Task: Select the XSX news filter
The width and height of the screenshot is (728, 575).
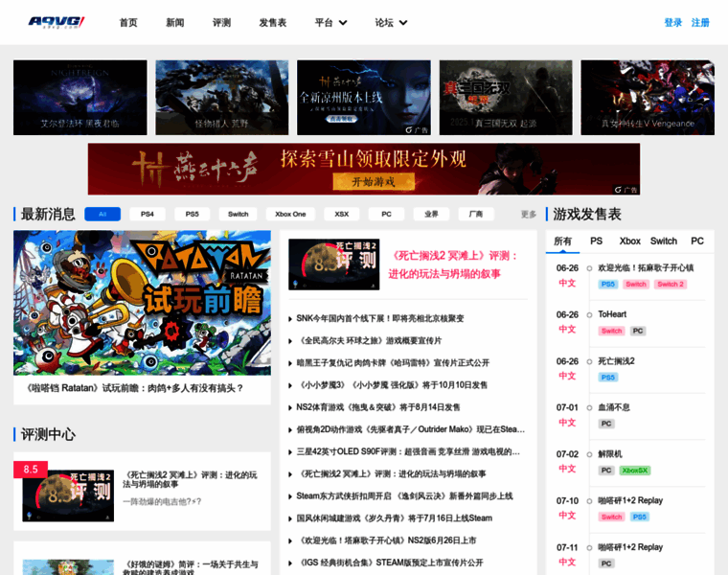Action: click(x=342, y=214)
